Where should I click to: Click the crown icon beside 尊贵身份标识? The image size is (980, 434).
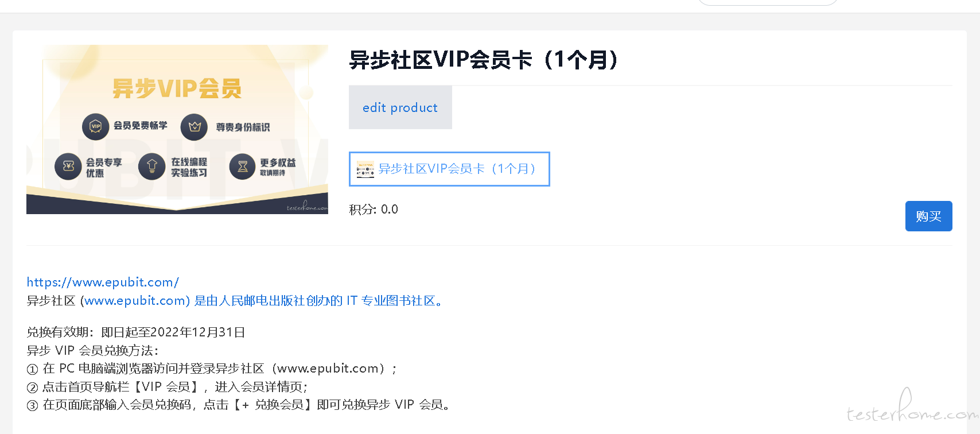point(194,127)
